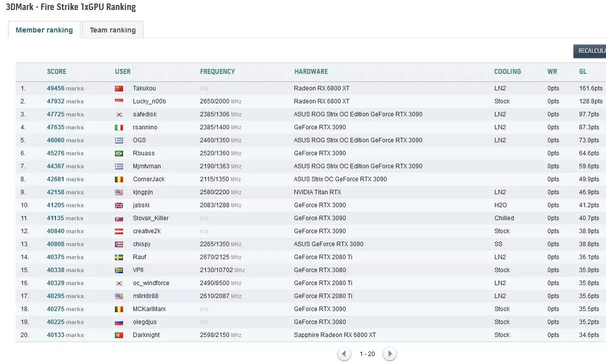606x364 pixels.
Task: Go to the next page arrow
Action: pyautogui.click(x=389, y=354)
